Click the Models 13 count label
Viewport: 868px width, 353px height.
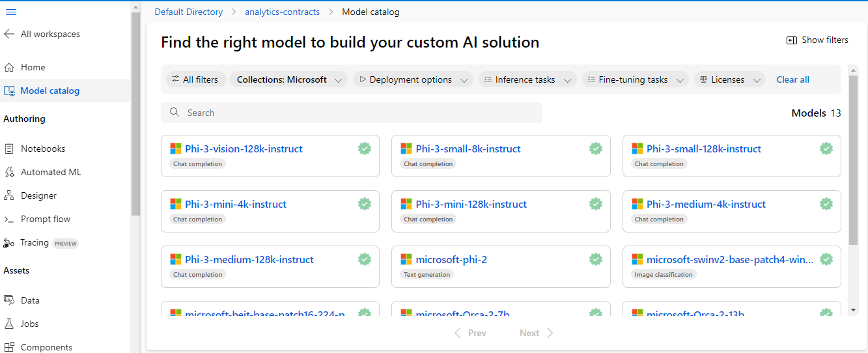816,113
